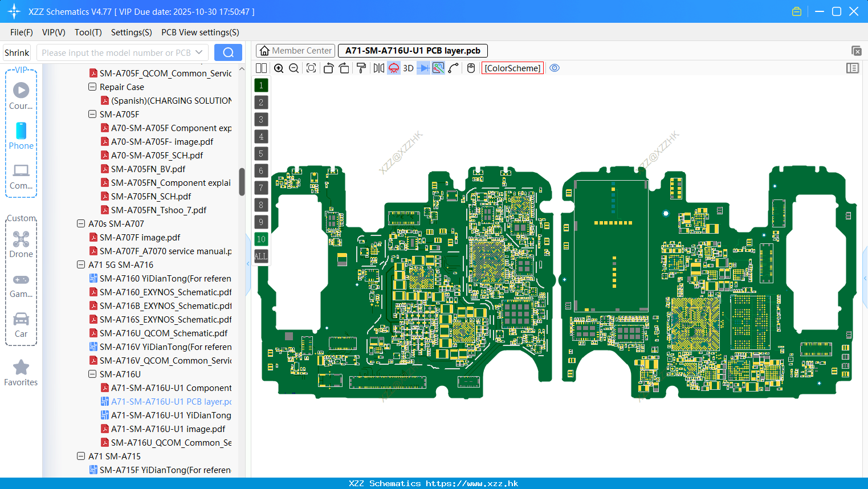
Task: Open the model search dropdown arrow
Action: tap(199, 52)
